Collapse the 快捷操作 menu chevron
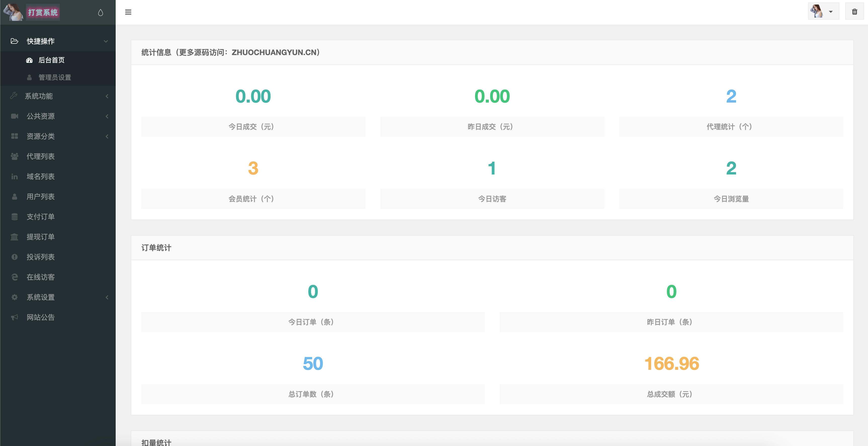This screenshot has width=868, height=446. point(106,41)
